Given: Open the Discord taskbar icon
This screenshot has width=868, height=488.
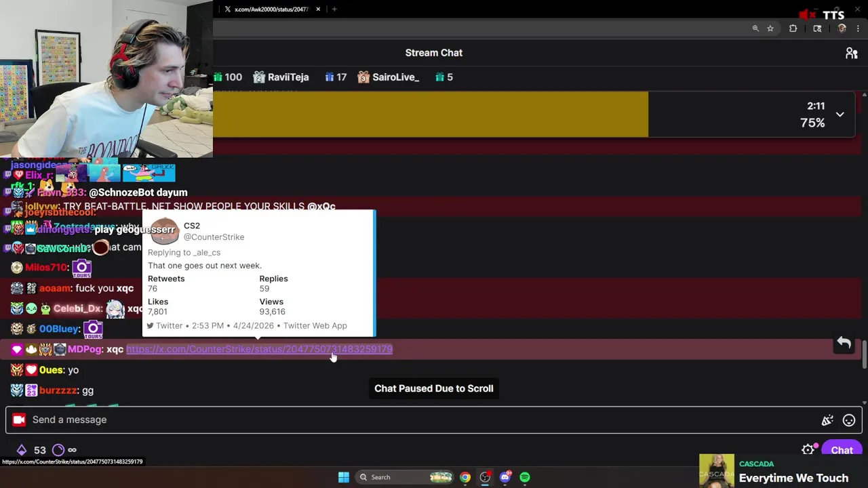Looking at the screenshot, I should [x=505, y=477].
